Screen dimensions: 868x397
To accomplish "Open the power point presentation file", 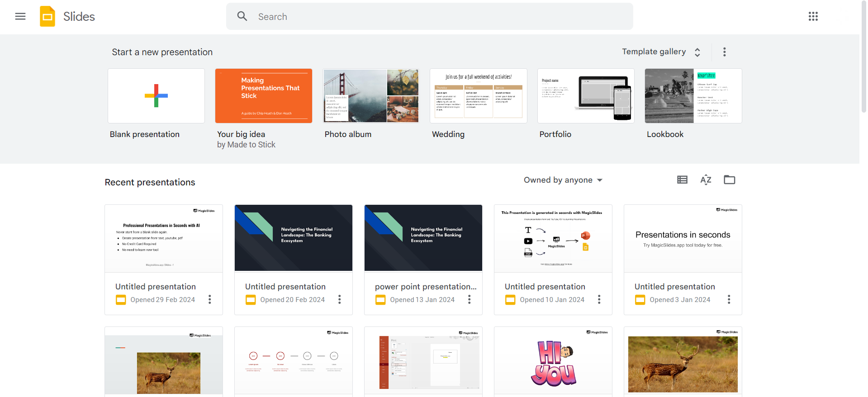I will click(x=423, y=238).
